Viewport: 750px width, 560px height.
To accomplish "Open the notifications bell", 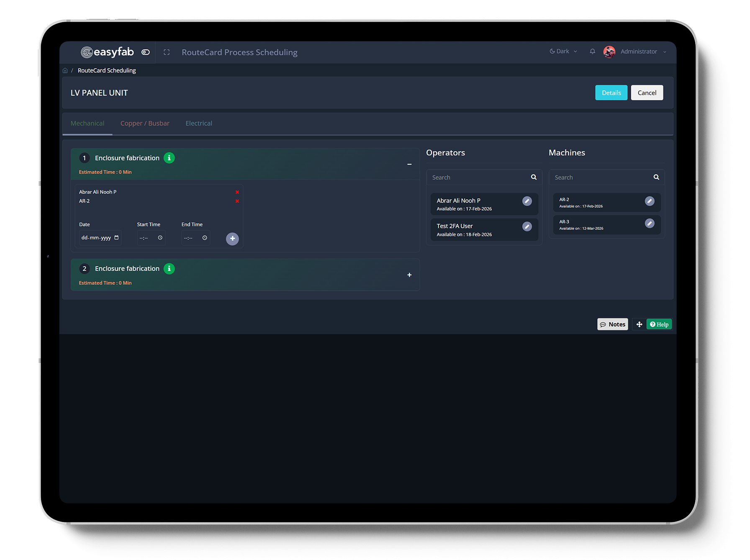I will [592, 51].
